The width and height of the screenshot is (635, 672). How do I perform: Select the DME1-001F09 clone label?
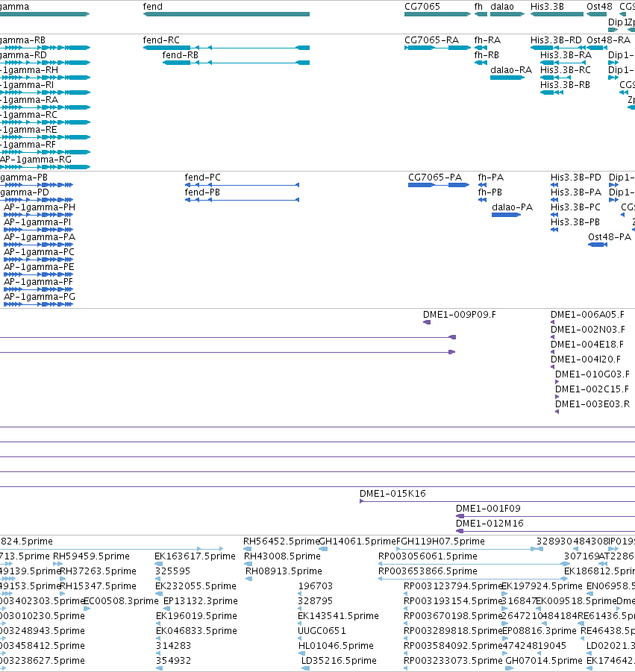(x=488, y=508)
